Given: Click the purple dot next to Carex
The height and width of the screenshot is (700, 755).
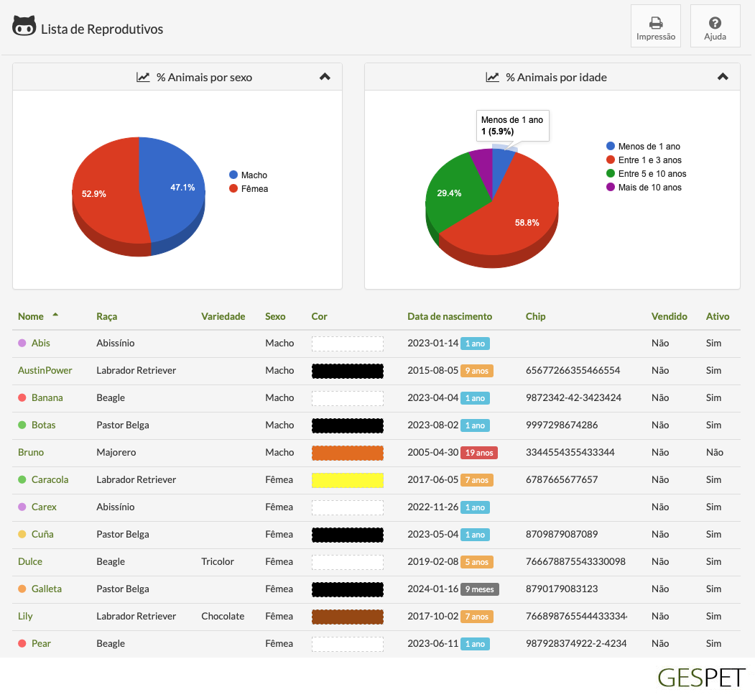Looking at the screenshot, I should pyautogui.click(x=22, y=507).
